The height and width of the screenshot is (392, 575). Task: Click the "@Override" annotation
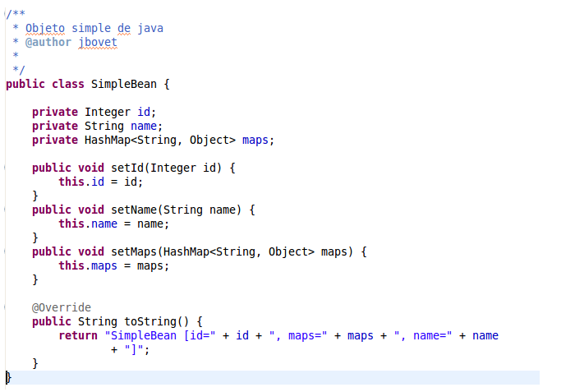[x=62, y=307]
